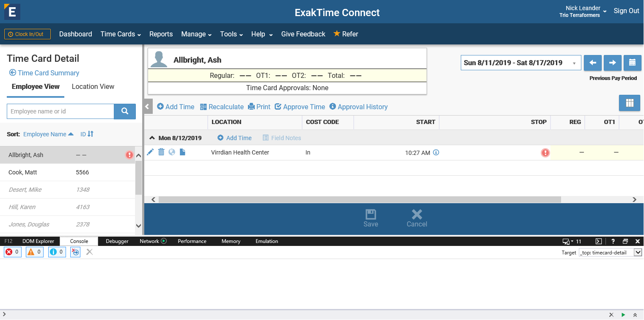The height and width of the screenshot is (320, 644).
Task: Open the console Target dropdown
Action: click(611, 252)
